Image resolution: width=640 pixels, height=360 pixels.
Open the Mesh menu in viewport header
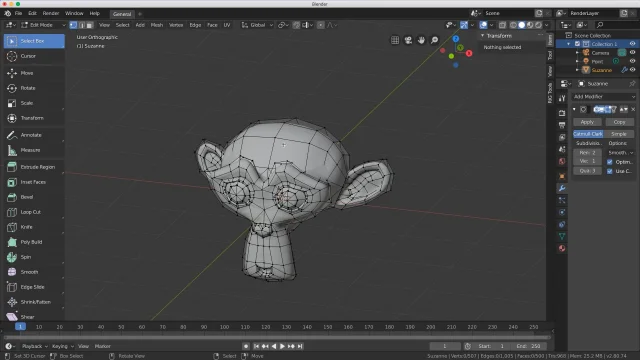tap(157, 25)
